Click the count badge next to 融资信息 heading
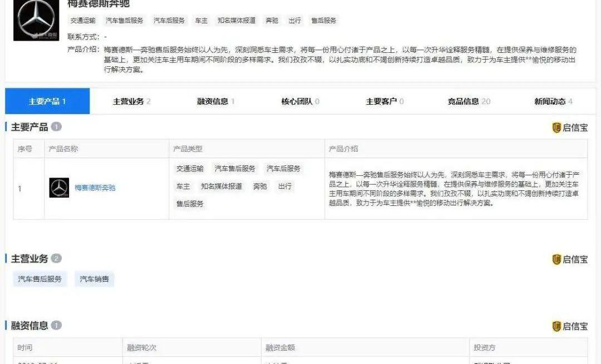Screen dimensions: 601x364 coord(56,325)
